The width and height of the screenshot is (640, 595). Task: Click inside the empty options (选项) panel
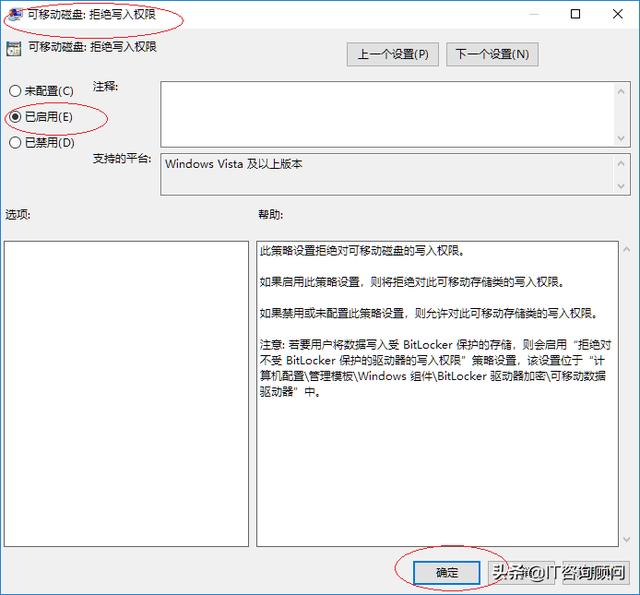click(126, 394)
